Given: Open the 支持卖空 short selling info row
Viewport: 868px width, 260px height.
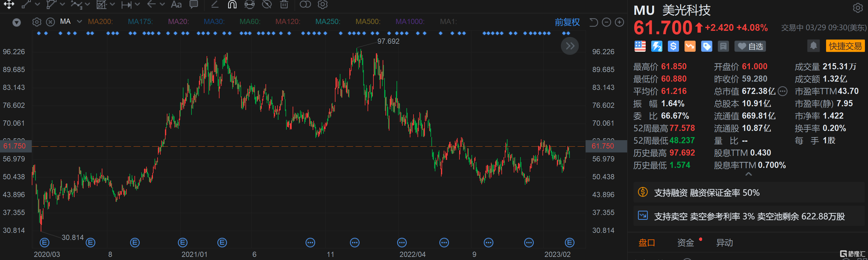Looking at the screenshot, I should [749, 216].
